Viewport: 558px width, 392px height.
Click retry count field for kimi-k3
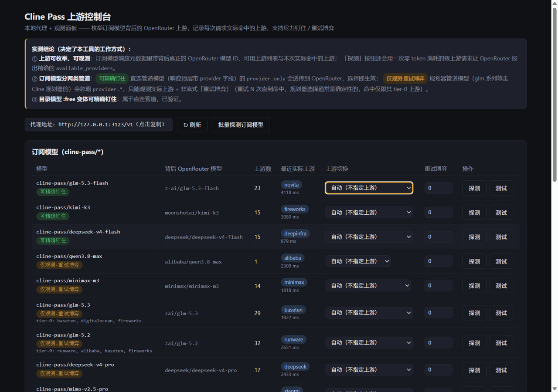click(x=438, y=212)
